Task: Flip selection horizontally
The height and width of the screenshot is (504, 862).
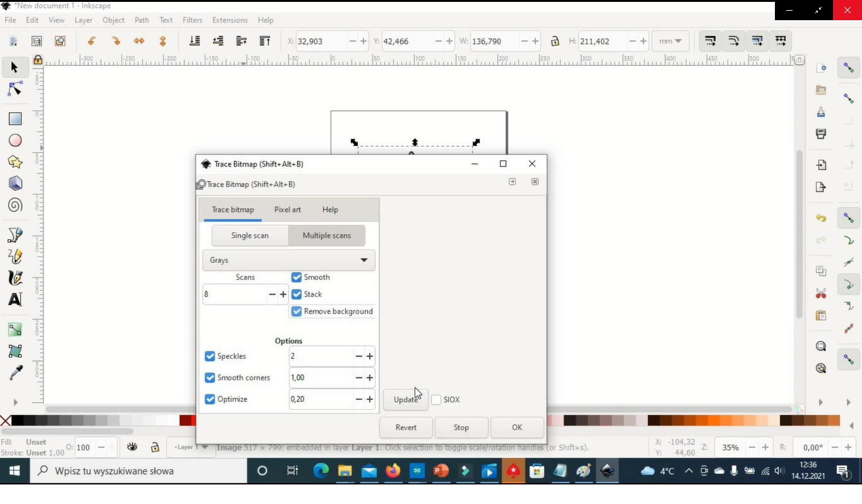Action: (139, 41)
